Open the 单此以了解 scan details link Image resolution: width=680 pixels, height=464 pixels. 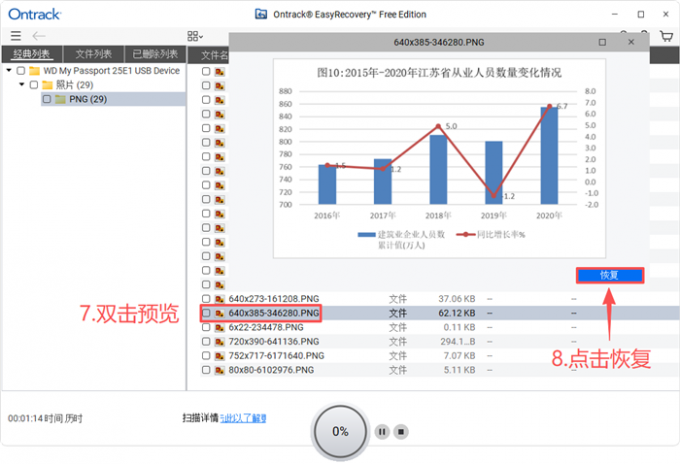243,418
